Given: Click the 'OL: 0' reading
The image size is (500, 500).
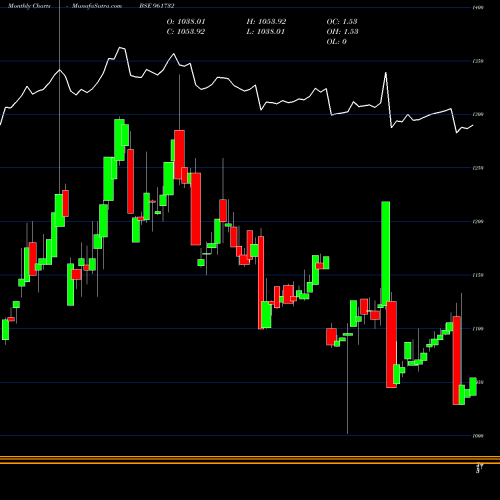Looking at the screenshot, I should point(336,42).
